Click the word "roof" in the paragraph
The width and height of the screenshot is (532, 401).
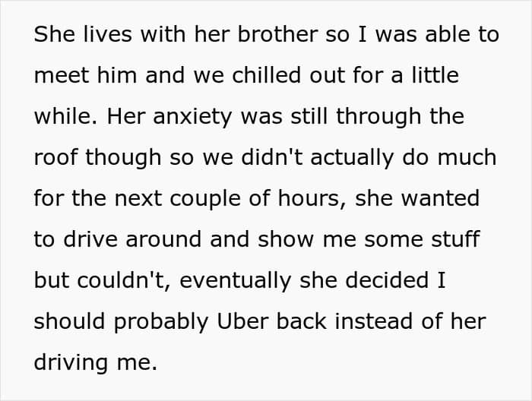tap(55, 157)
